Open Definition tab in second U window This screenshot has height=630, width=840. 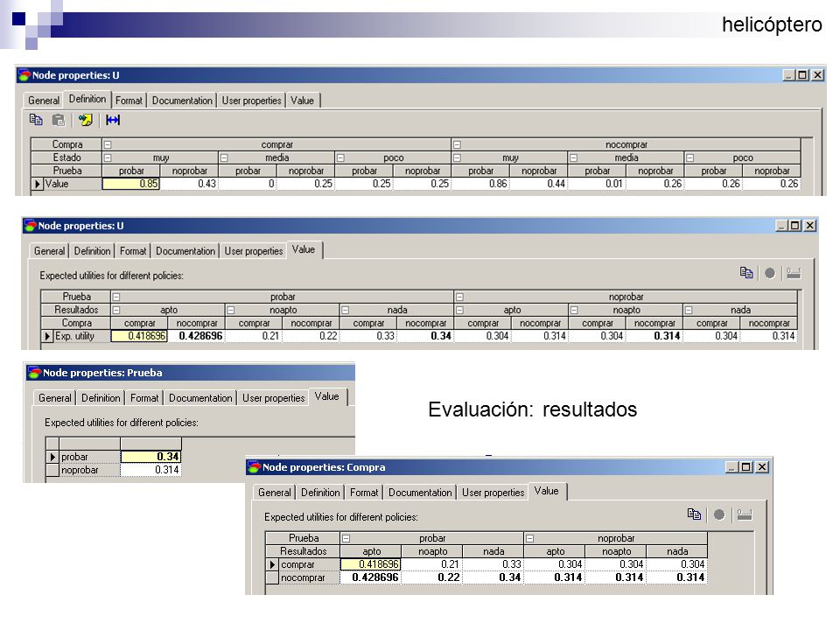[x=92, y=251]
